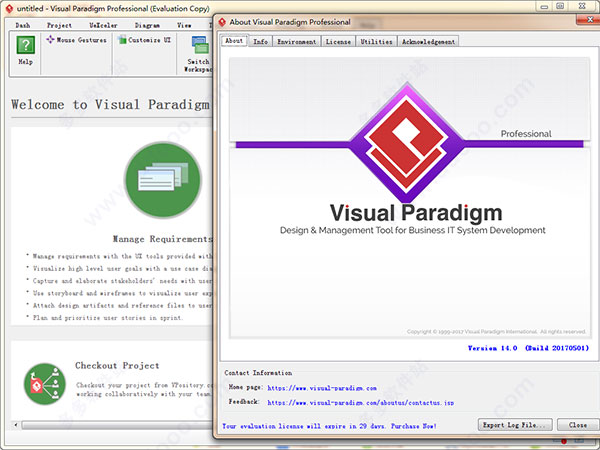This screenshot has width=600, height=450.
Task: Click the Manage Requirements green circle icon
Action: [x=163, y=180]
